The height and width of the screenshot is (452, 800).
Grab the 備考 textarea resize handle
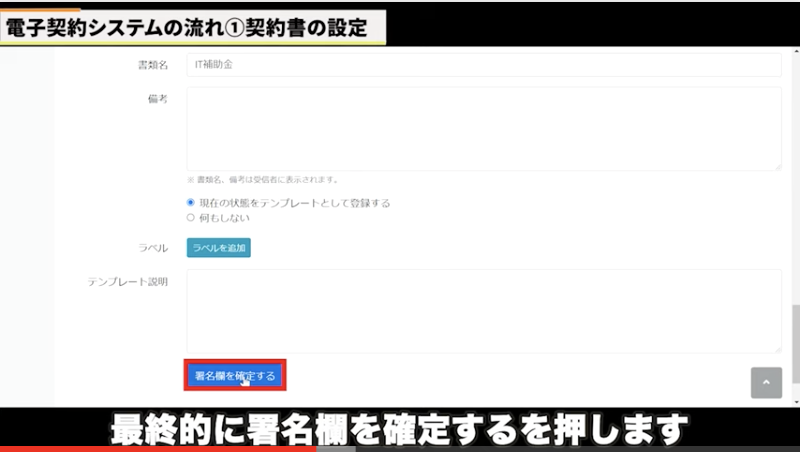[x=777, y=166]
